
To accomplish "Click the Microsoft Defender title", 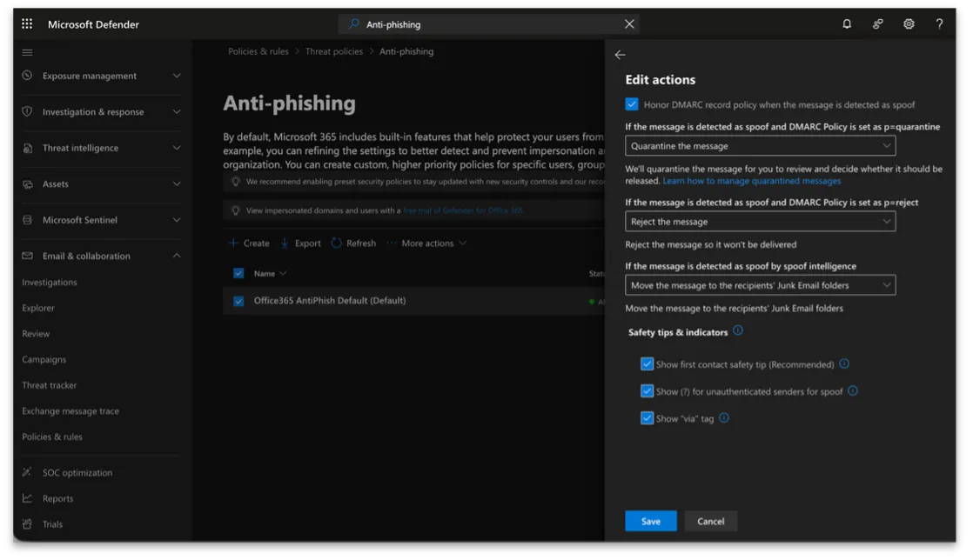I will 94,24.
